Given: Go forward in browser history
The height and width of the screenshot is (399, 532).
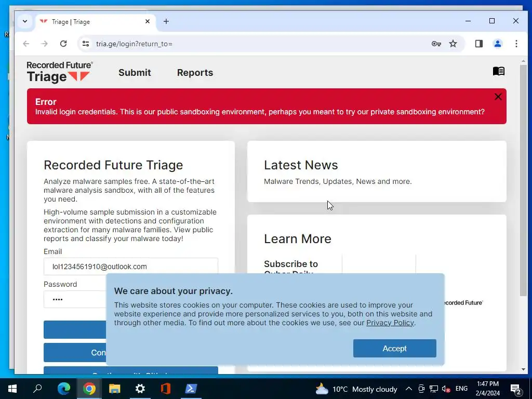Looking at the screenshot, I should 45,44.
